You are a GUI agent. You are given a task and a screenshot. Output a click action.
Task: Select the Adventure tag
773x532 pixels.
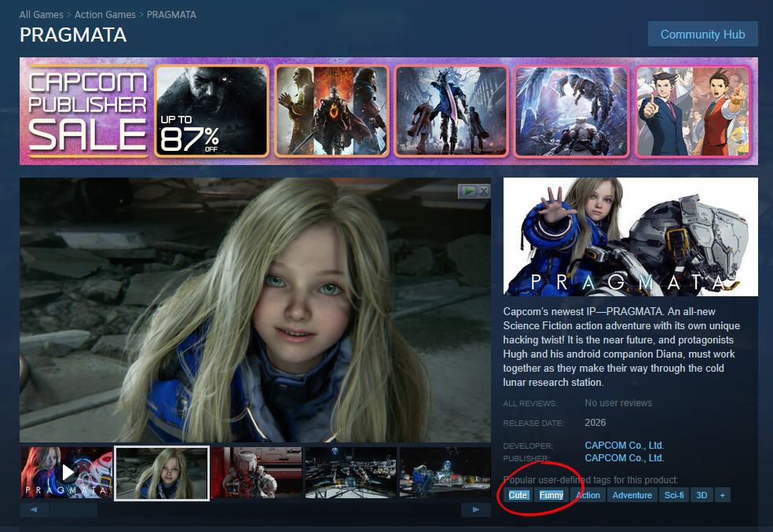click(632, 495)
